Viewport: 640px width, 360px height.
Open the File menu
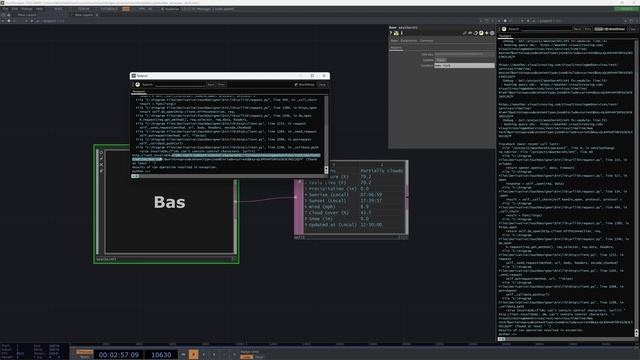pyautogui.click(x=5, y=9)
